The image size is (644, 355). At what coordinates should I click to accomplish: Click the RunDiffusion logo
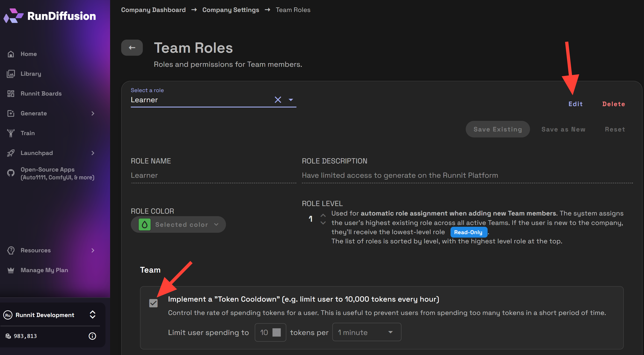(x=50, y=16)
